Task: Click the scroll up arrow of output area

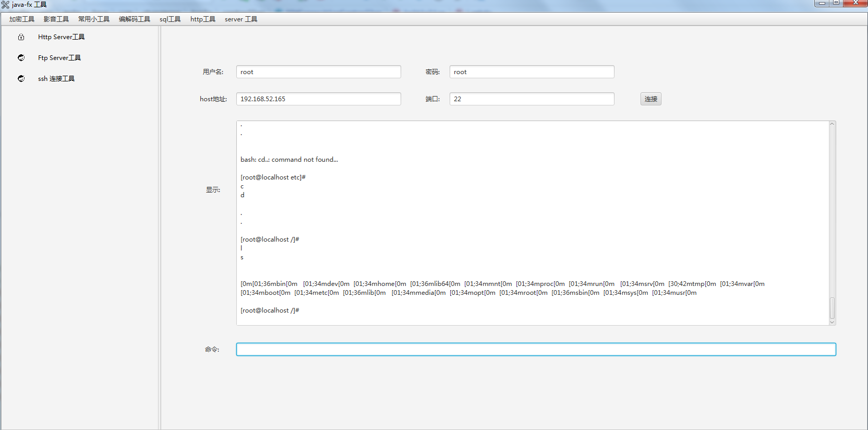Action: [x=832, y=124]
